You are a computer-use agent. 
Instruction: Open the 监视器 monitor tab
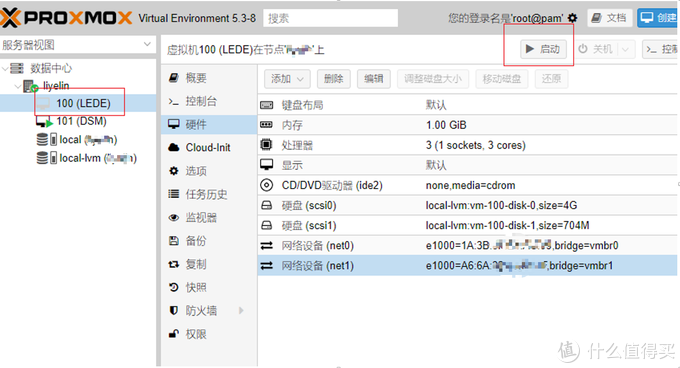(209, 218)
